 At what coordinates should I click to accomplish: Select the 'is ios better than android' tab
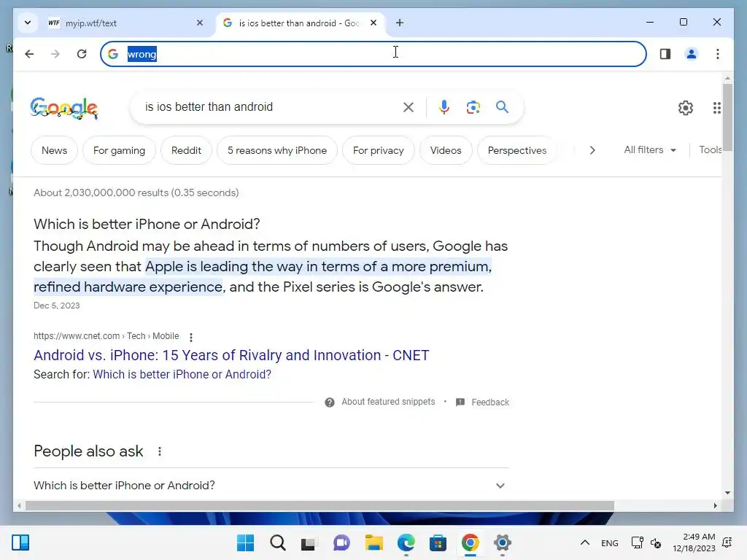coord(299,23)
